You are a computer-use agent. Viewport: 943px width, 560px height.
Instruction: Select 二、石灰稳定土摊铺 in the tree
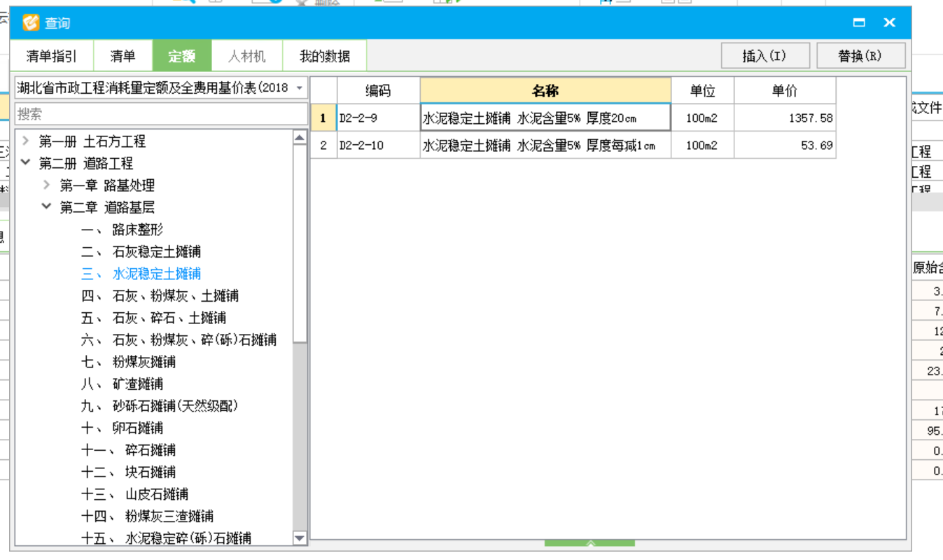[x=141, y=251]
